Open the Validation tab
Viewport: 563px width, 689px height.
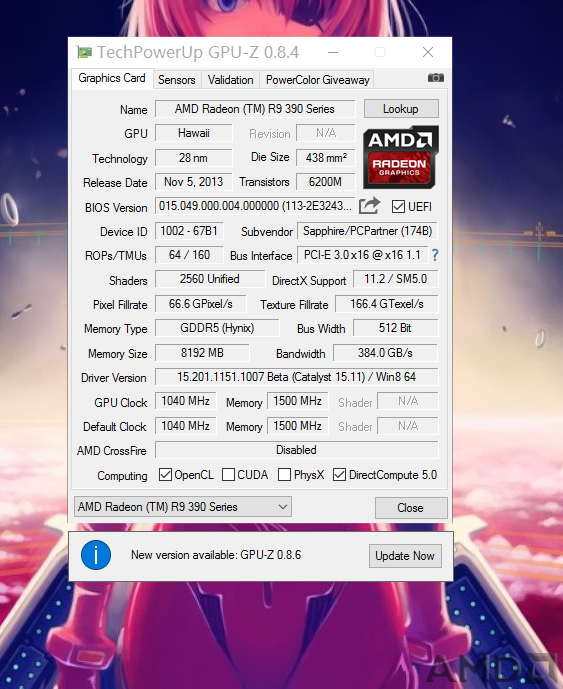[230, 80]
